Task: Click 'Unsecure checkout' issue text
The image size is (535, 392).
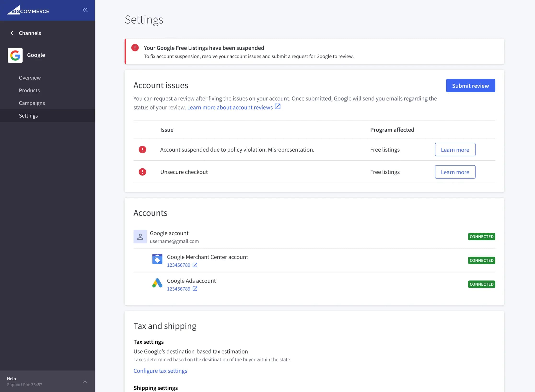Action: pos(184,172)
